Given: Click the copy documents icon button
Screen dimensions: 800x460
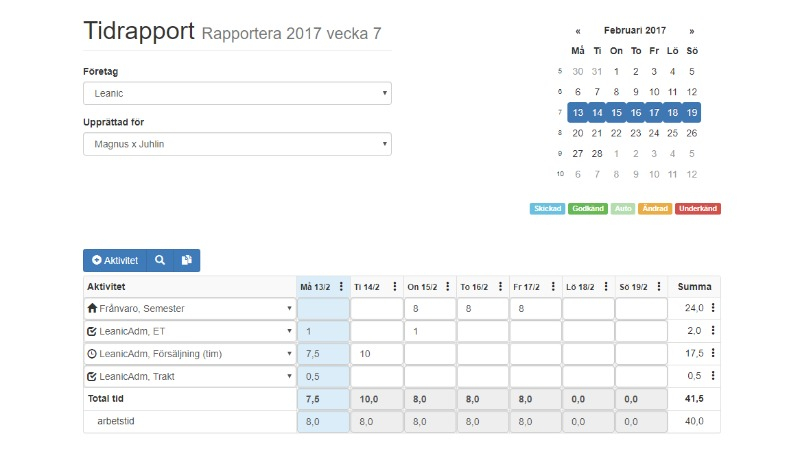Looking at the screenshot, I should (187, 260).
